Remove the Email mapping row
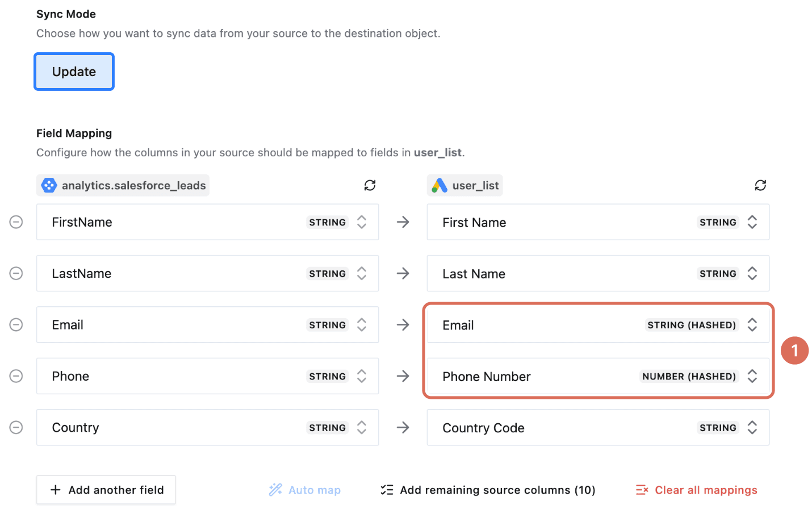Image resolution: width=812 pixels, height=509 pixels. point(16,324)
